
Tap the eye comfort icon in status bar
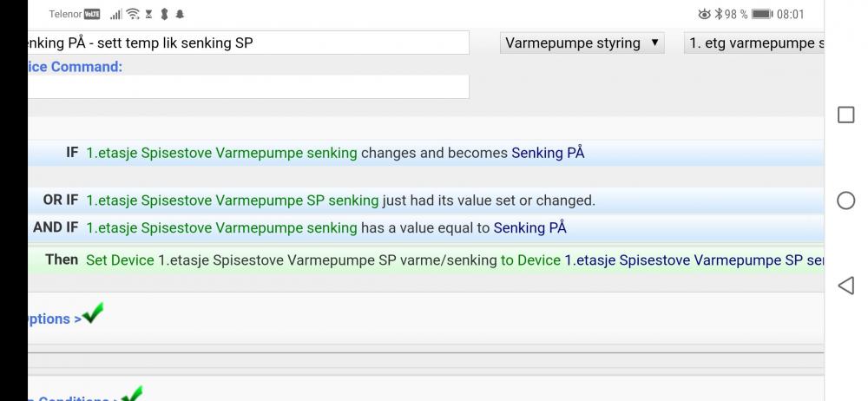tap(703, 14)
